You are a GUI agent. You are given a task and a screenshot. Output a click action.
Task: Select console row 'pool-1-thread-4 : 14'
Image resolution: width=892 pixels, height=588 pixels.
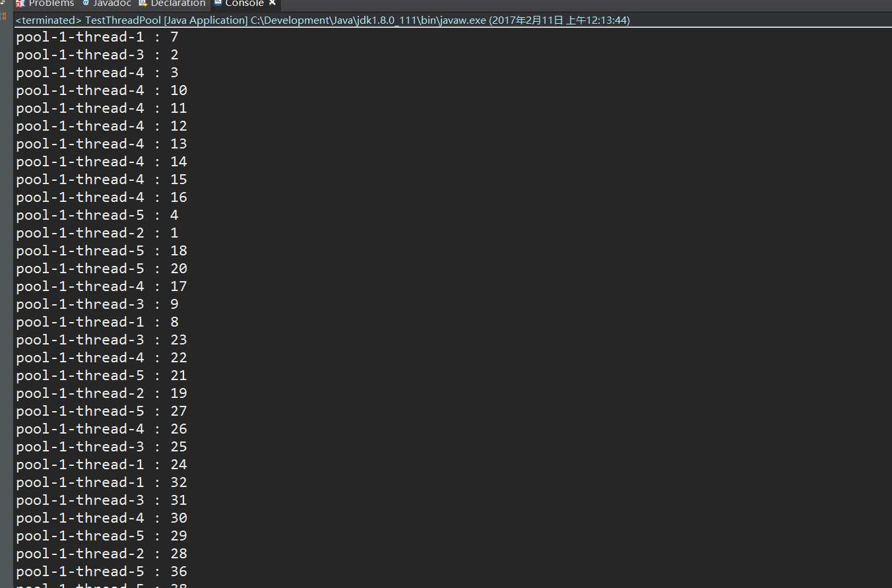click(102, 162)
